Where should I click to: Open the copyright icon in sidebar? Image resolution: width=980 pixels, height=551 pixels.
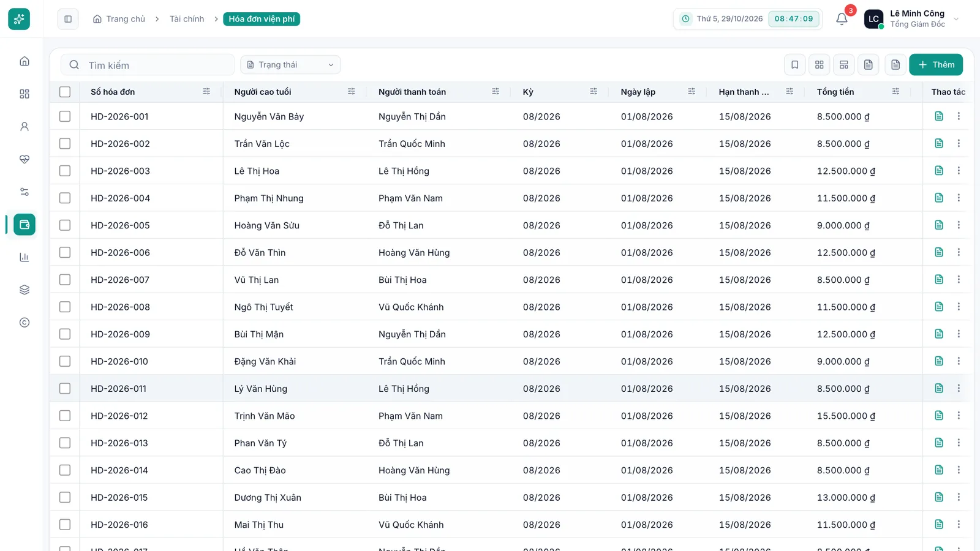[x=24, y=323]
